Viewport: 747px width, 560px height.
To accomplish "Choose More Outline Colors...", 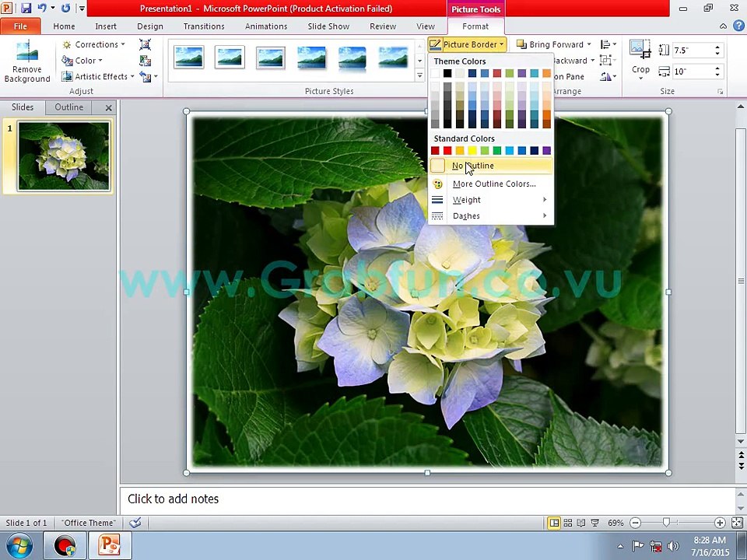I will (x=491, y=184).
